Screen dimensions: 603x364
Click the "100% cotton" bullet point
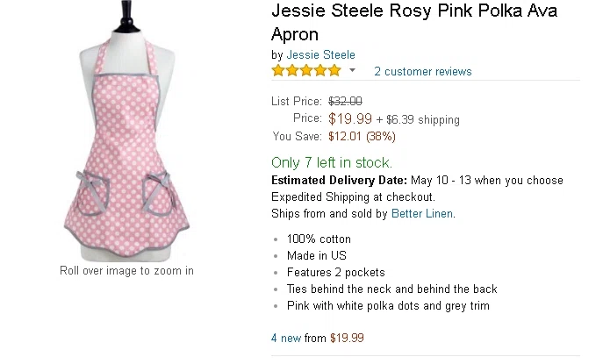(319, 239)
